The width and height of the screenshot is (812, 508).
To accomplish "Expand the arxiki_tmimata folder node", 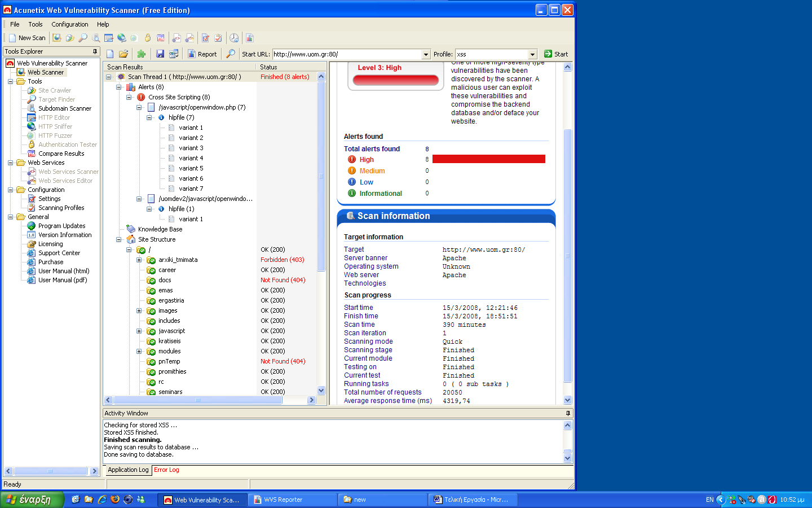I will pos(139,260).
